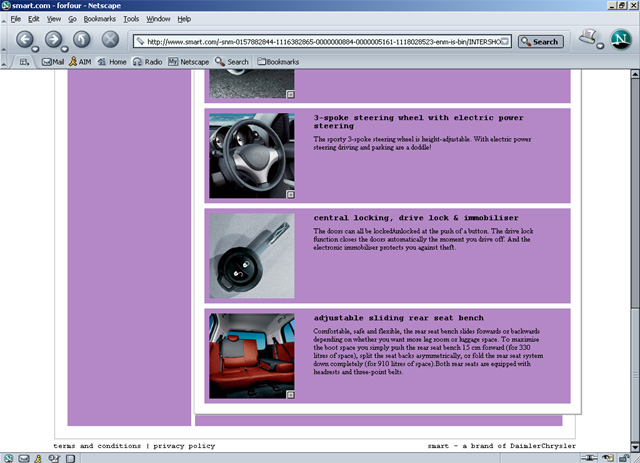Screen dimensions: 640x463
Task: Stop loading the page
Action: 110,41
